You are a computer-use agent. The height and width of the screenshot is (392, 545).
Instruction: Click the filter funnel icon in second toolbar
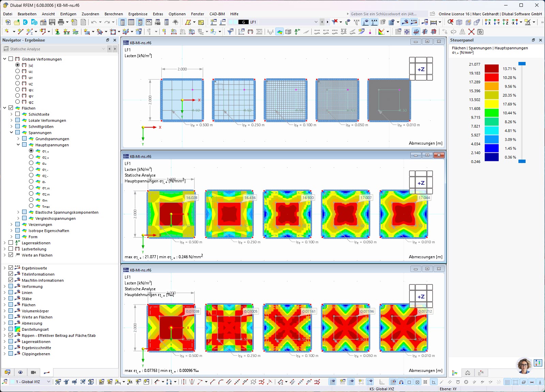click(231, 32)
